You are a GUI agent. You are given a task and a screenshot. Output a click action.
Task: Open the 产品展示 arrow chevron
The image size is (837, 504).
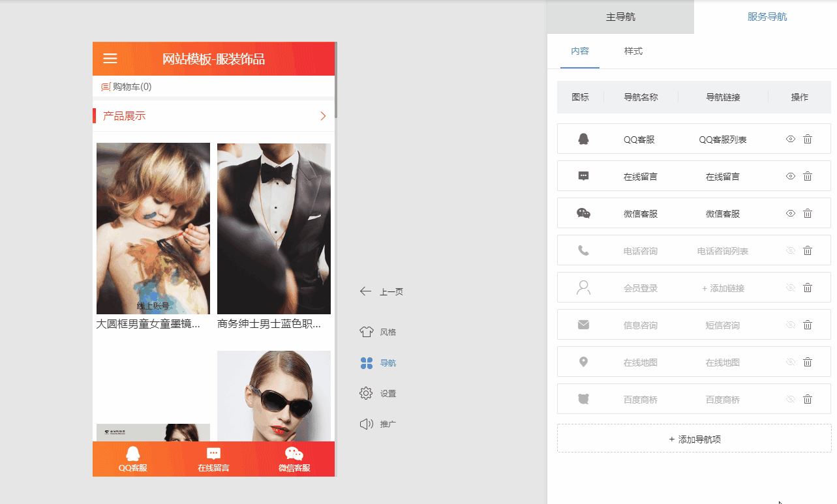tap(323, 116)
